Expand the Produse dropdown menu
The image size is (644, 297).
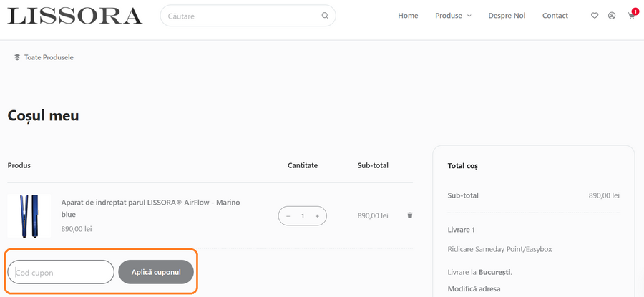click(453, 16)
